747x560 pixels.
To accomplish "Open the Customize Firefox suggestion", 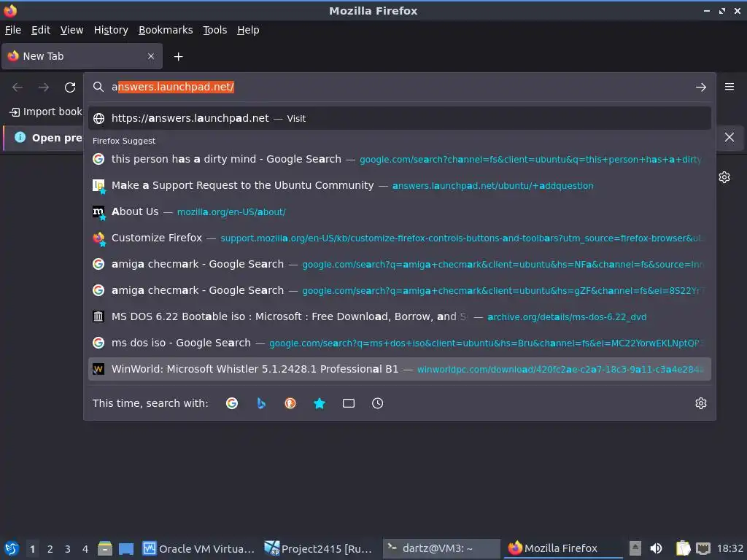I will pyautogui.click(x=399, y=238).
